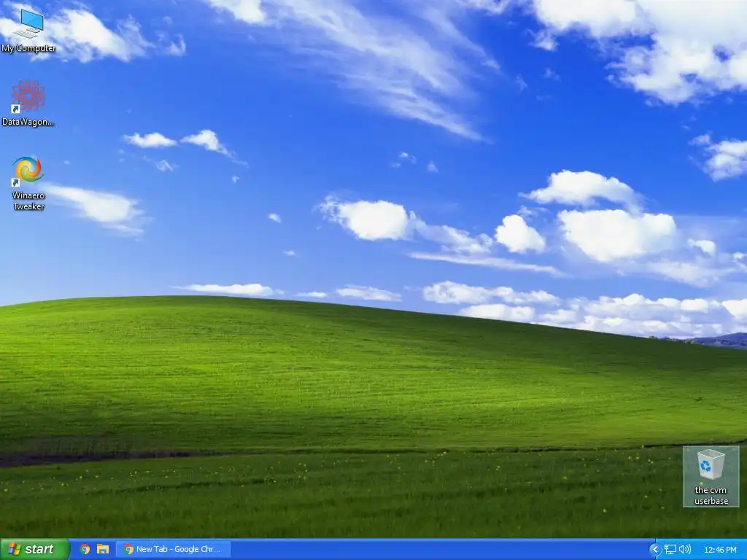Click the network connection tray icon
Image resolution: width=747 pixels, height=560 pixels.
tap(670, 550)
